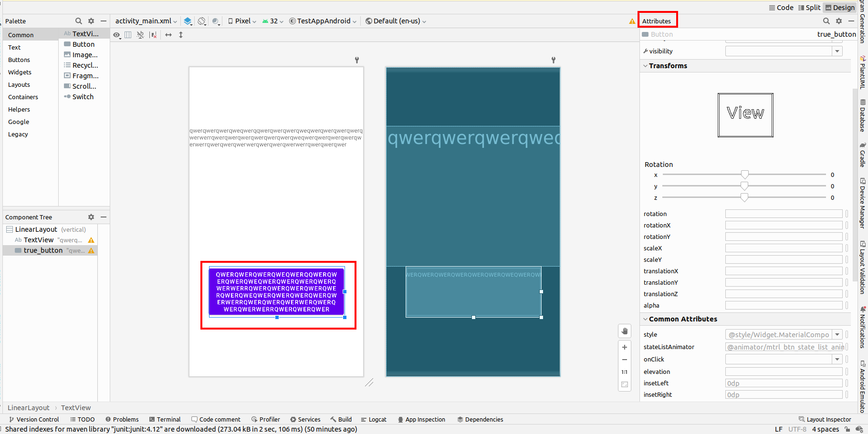Open view options eye menu

(x=116, y=35)
